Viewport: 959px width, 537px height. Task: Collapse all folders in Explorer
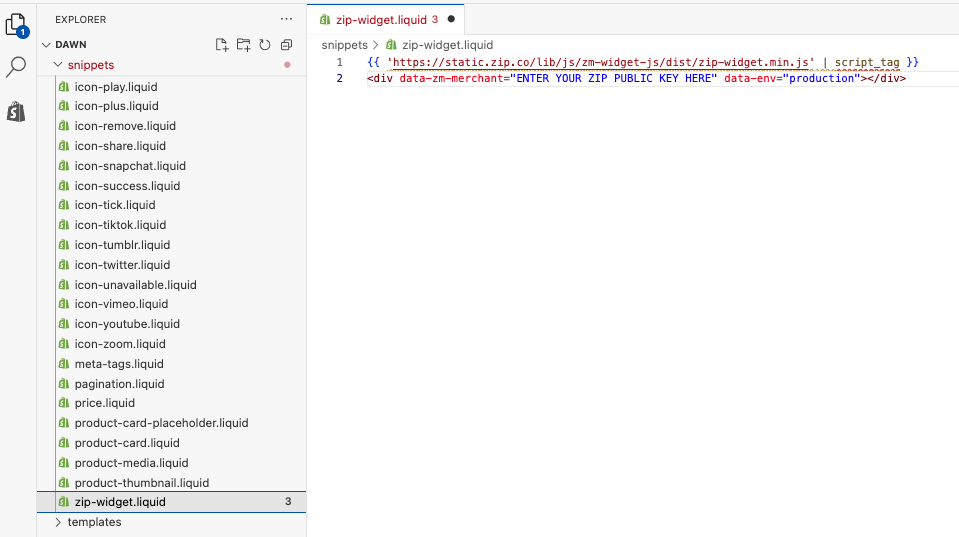[x=286, y=45]
